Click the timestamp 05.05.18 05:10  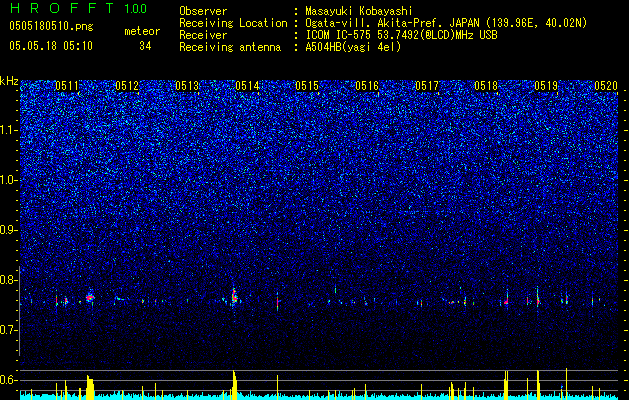click(x=51, y=46)
